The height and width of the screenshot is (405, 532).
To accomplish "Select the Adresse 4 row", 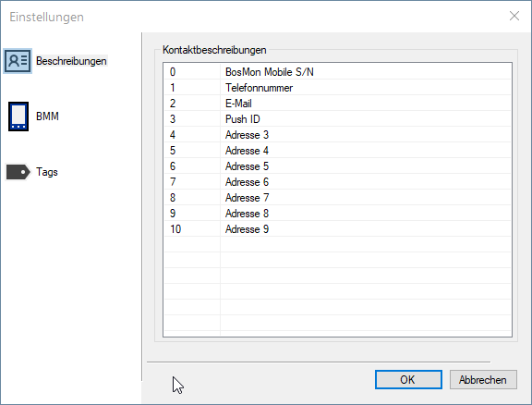I will click(x=337, y=151).
